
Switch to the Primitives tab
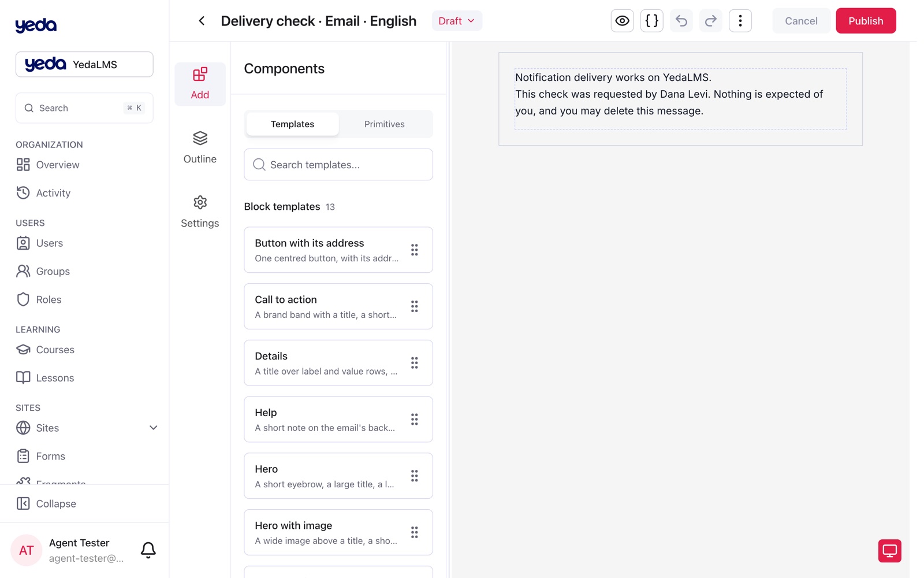pos(385,124)
